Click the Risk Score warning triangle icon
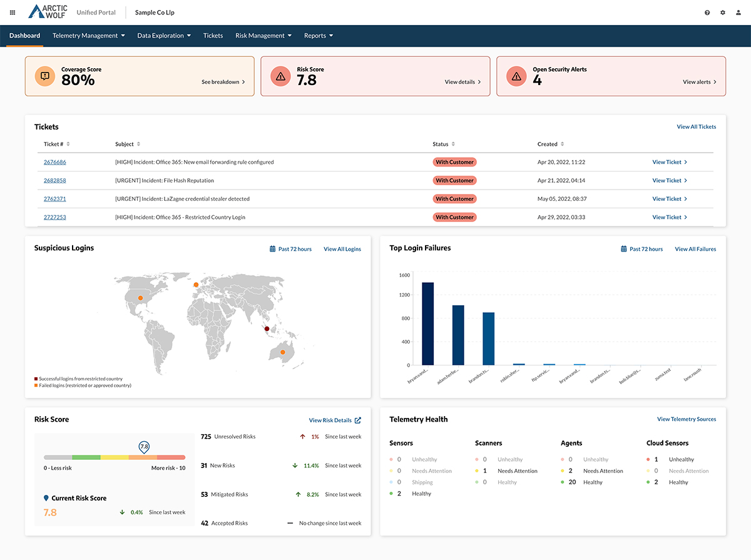The image size is (751, 560). [280, 76]
